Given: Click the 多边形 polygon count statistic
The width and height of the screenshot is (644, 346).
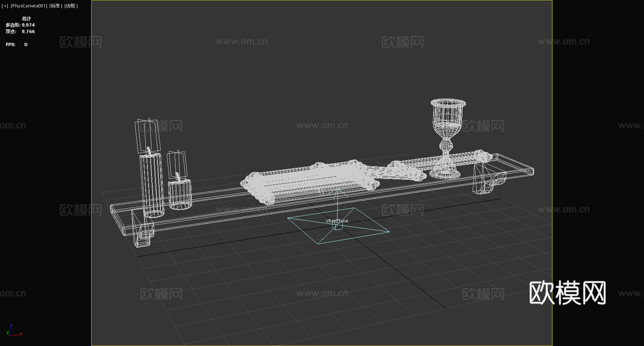Looking at the screenshot, I should tap(20, 25).
